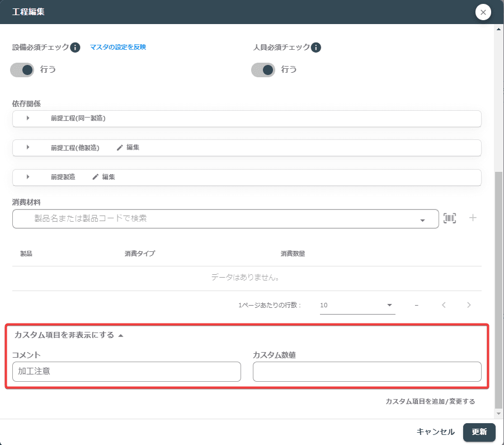Click 消費タイプ column header
Screen dimensions: 504x445
point(140,254)
